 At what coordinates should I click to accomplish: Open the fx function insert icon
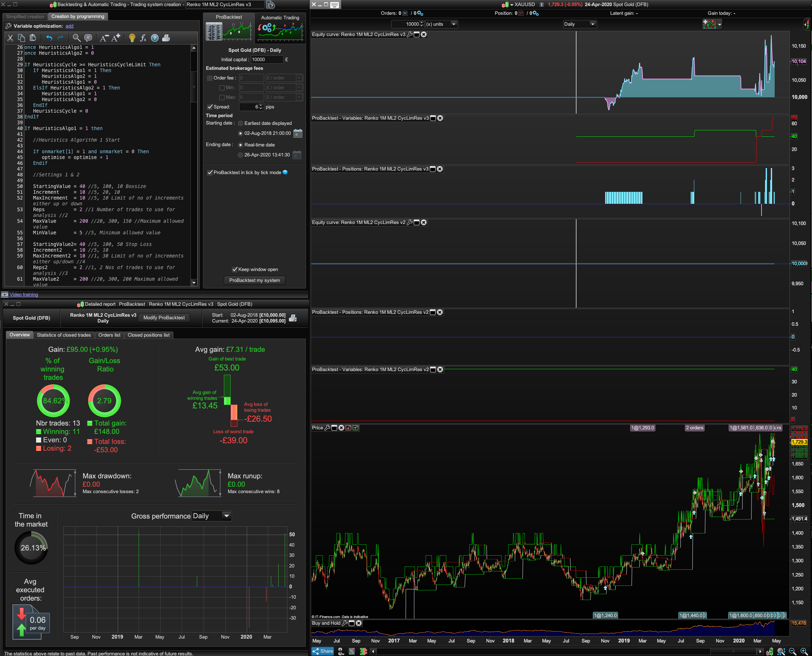click(143, 38)
